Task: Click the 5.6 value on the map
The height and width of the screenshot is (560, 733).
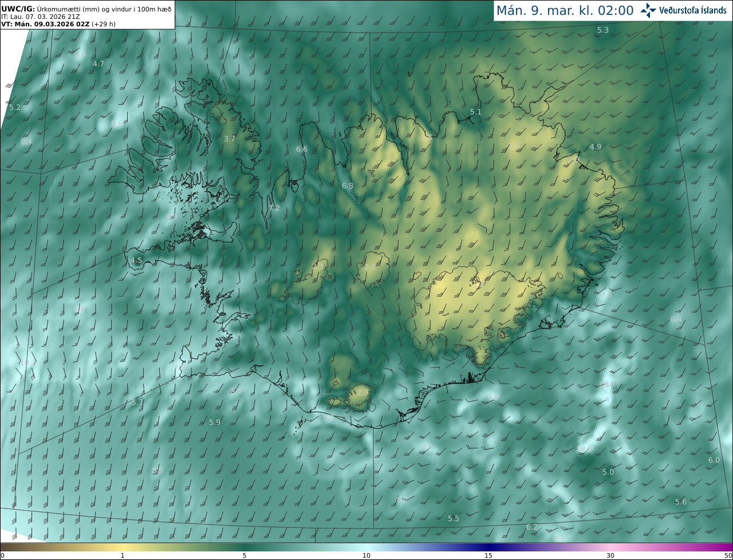Action: (x=681, y=502)
